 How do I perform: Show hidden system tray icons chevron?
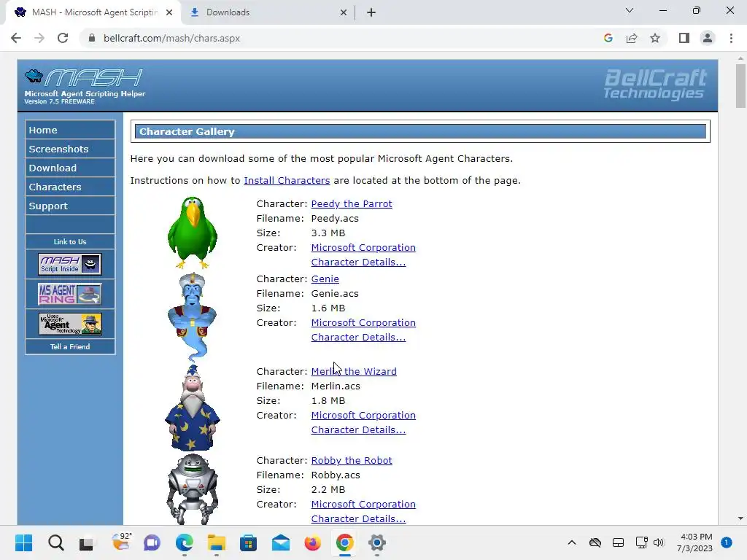coord(572,542)
